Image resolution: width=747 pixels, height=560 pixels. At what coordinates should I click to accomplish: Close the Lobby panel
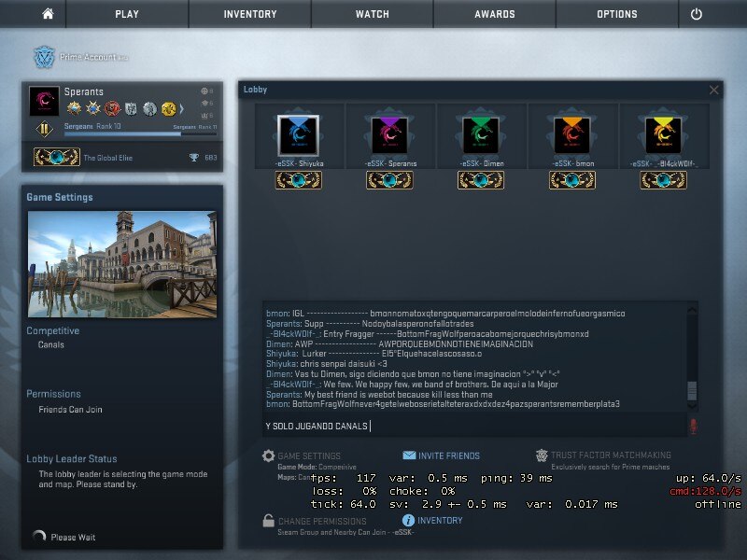tap(713, 90)
